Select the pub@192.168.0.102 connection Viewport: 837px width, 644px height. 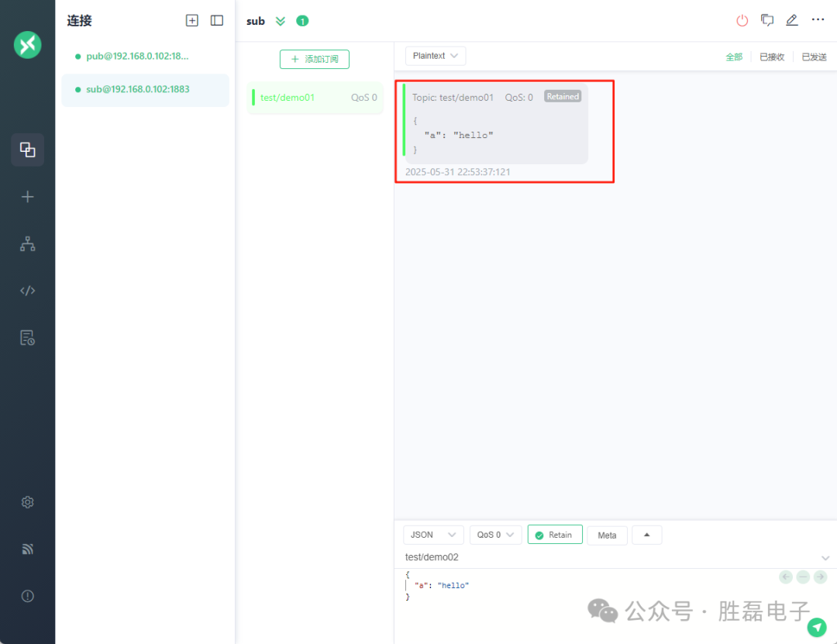coord(145,56)
